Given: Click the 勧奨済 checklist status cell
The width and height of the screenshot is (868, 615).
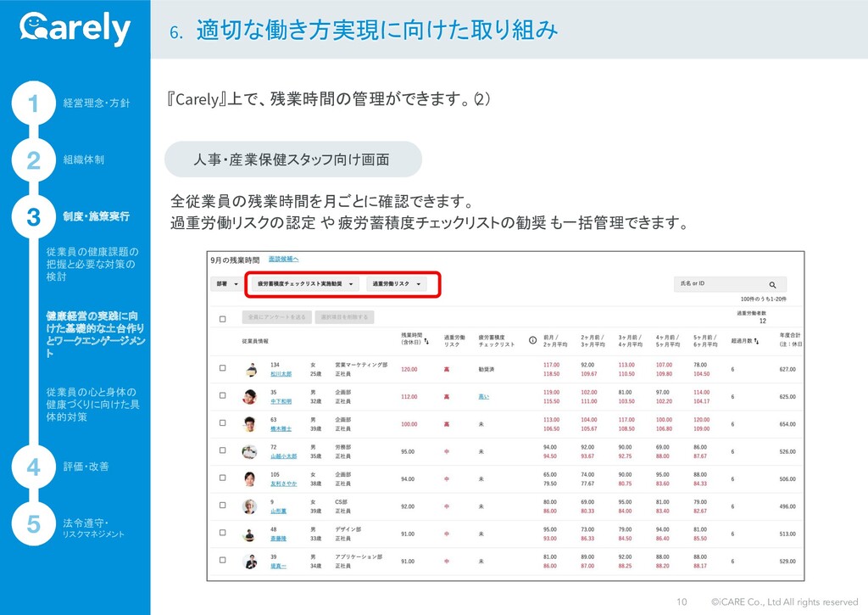Looking at the screenshot, I should [486, 370].
